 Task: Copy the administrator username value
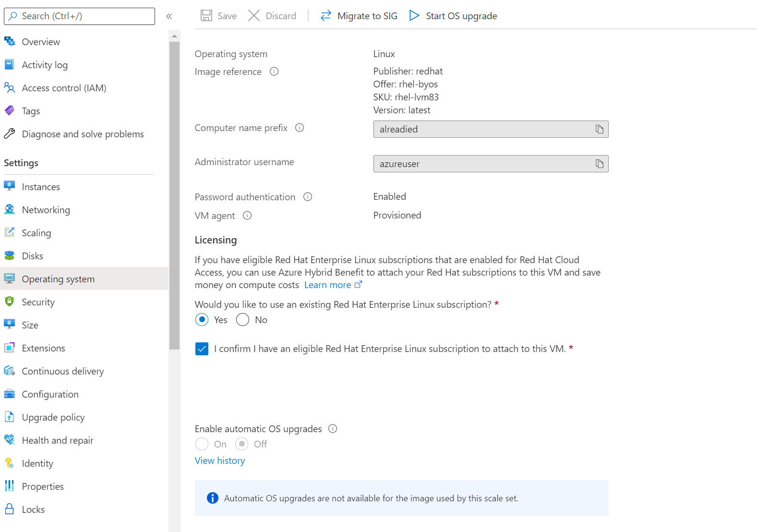[600, 164]
